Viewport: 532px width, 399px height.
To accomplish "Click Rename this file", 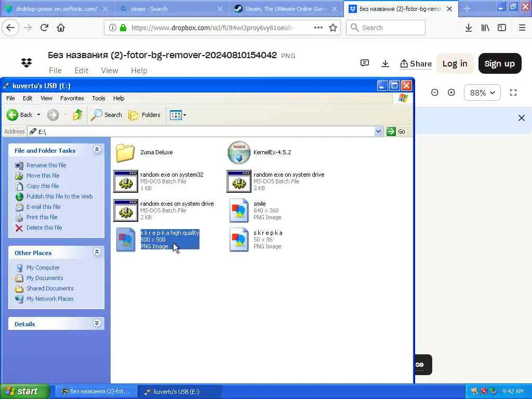I will 46,165.
